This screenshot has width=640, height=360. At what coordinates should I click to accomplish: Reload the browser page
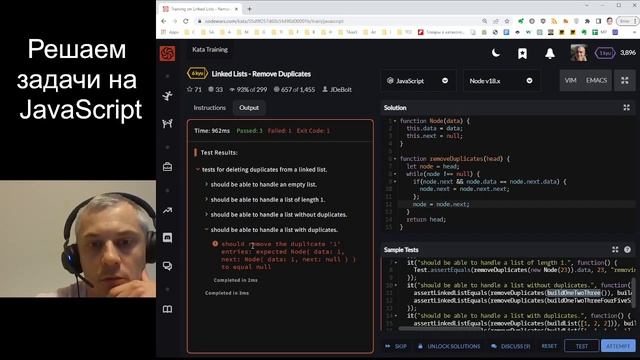[186, 21]
